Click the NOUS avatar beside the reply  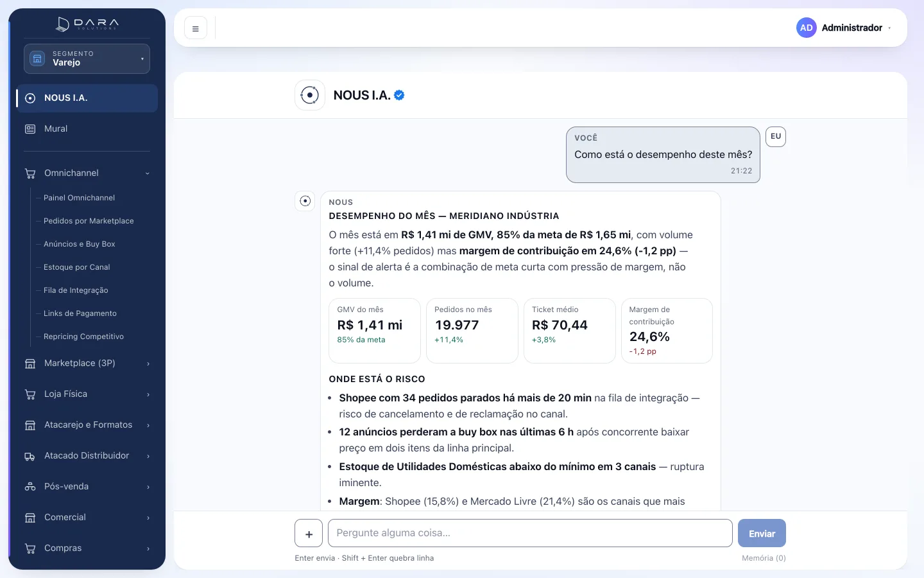coord(305,201)
